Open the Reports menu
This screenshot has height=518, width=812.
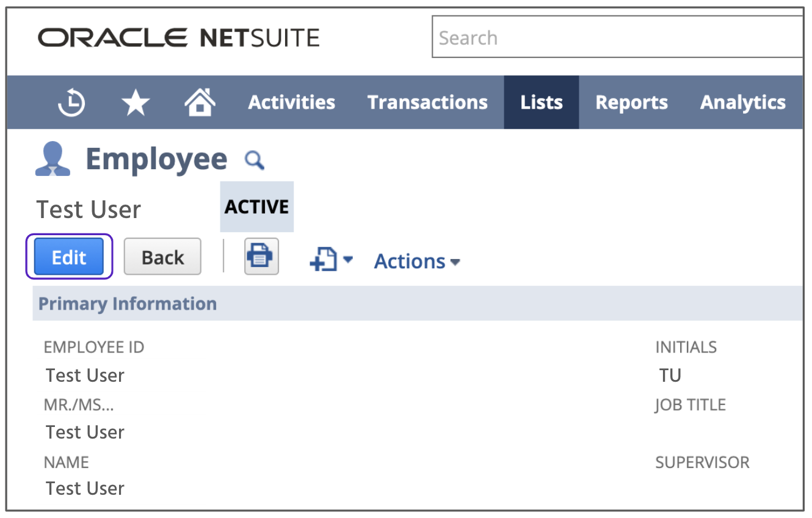pos(631,103)
